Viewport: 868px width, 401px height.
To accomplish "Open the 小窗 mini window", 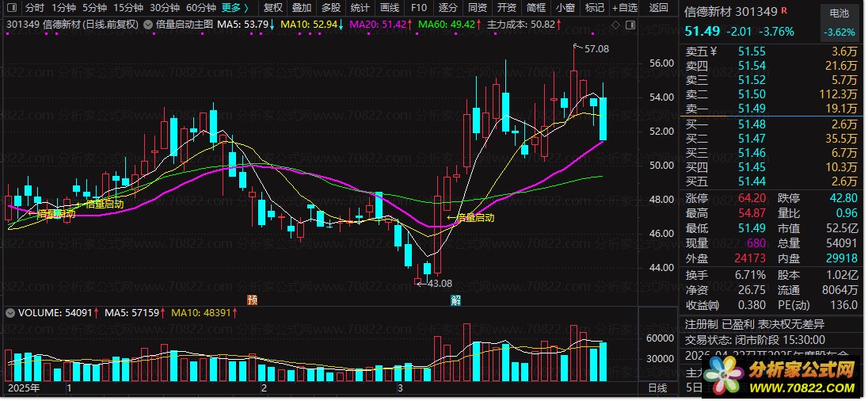I will (x=565, y=8).
